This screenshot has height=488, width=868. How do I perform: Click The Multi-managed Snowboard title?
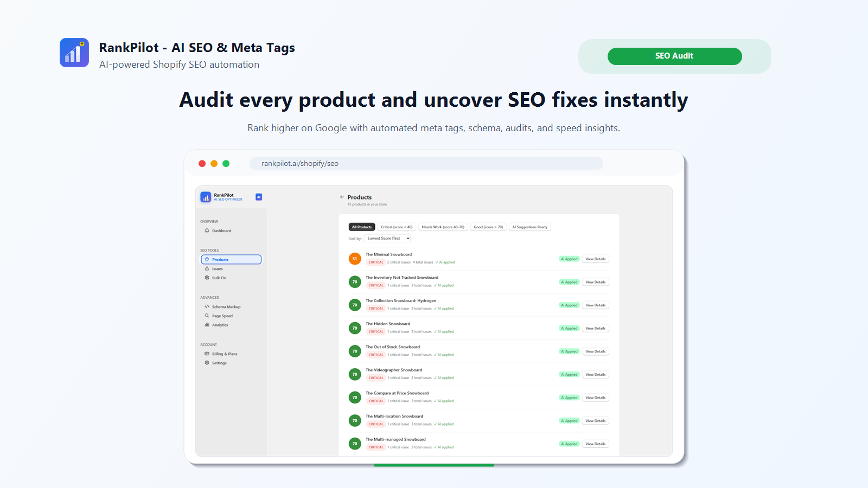click(395, 440)
